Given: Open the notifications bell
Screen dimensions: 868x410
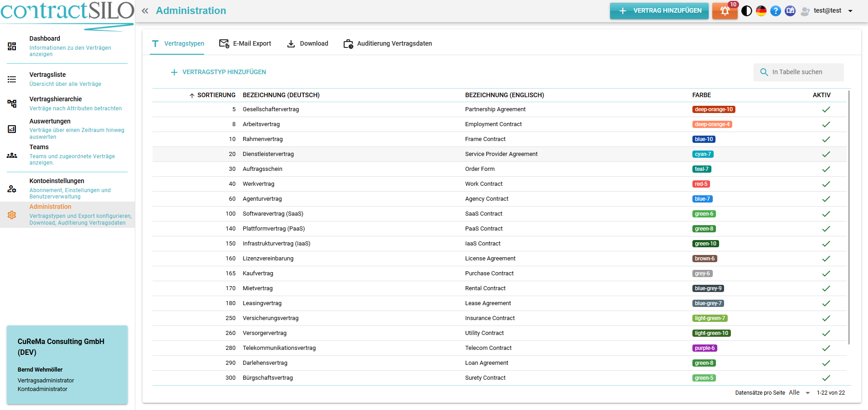Looking at the screenshot, I should 725,11.
